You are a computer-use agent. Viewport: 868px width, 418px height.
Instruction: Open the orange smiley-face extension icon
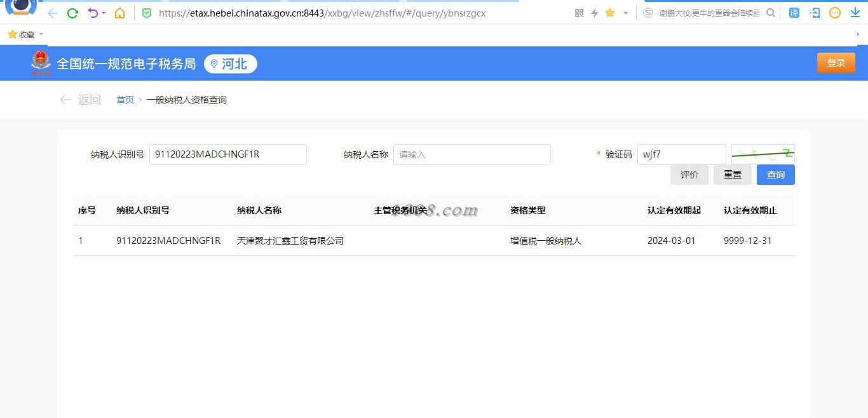(x=836, y=13)
